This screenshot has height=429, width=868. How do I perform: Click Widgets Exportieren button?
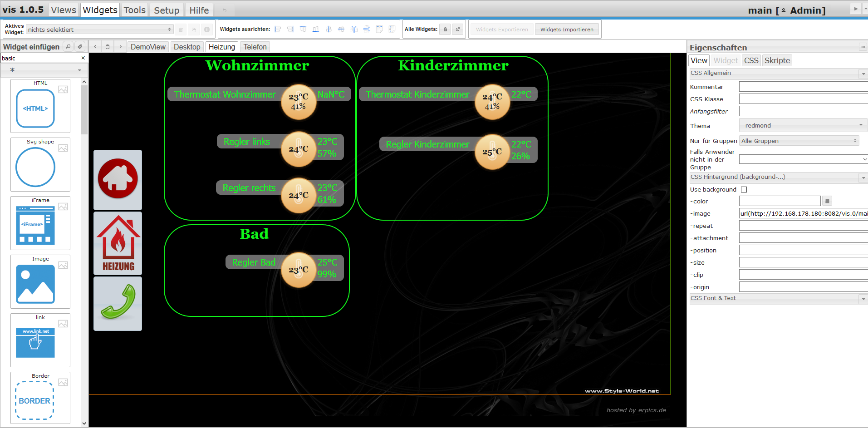pyautogui.click(x=502, y=30)
